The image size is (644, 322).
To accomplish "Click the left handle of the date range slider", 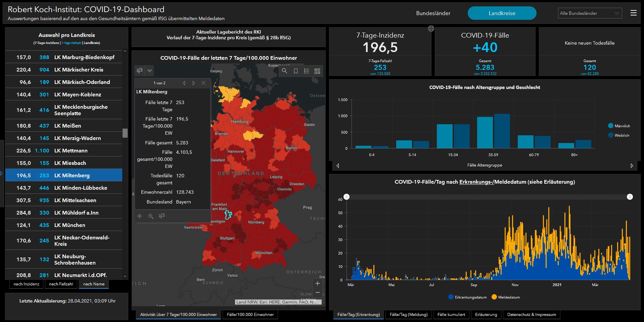I will (x=347, y=197).
